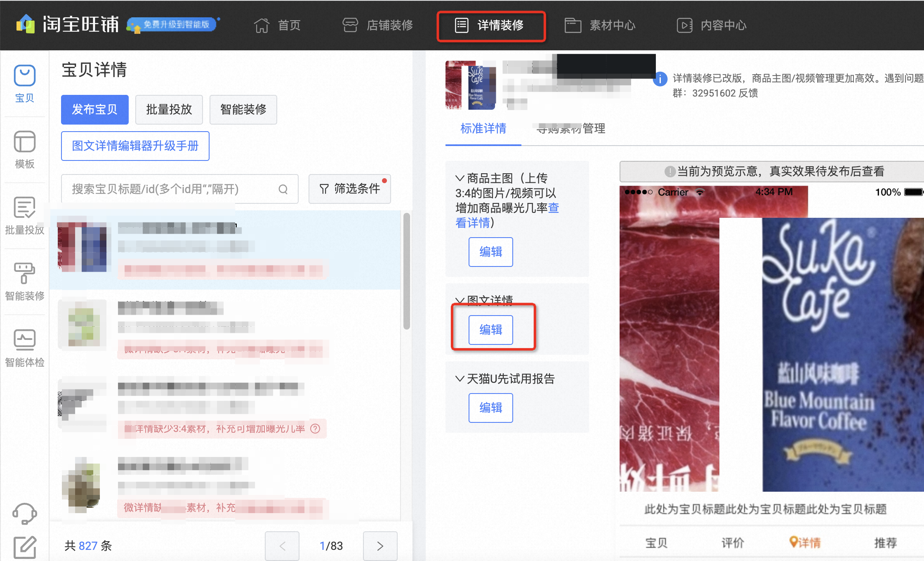Click the product list vertical scrollbar
Screen dimensions: 924x561
[x=407, y=271]
